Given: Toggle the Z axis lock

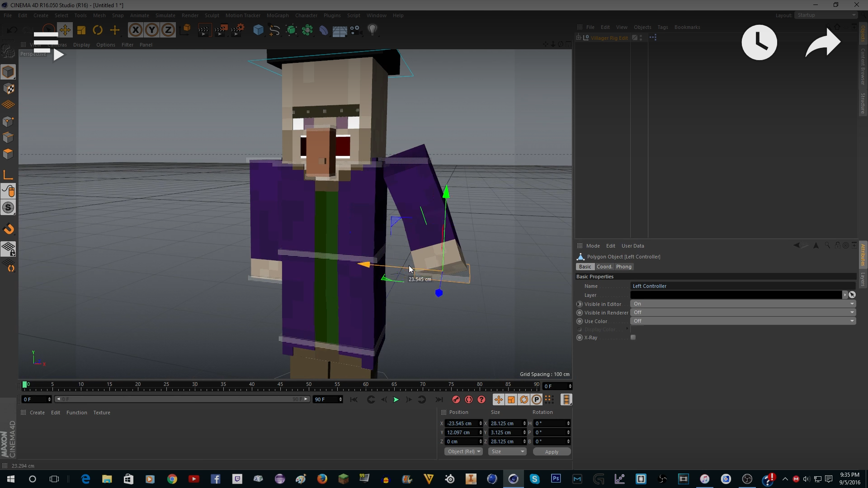Looking at the screenshot, I should pos(168,30).
